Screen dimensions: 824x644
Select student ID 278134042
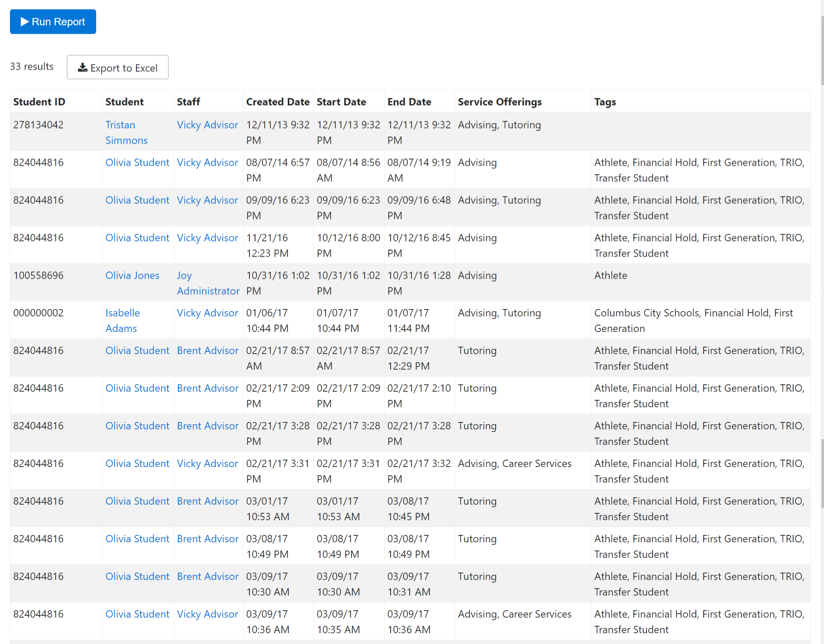tap(39, 125)
